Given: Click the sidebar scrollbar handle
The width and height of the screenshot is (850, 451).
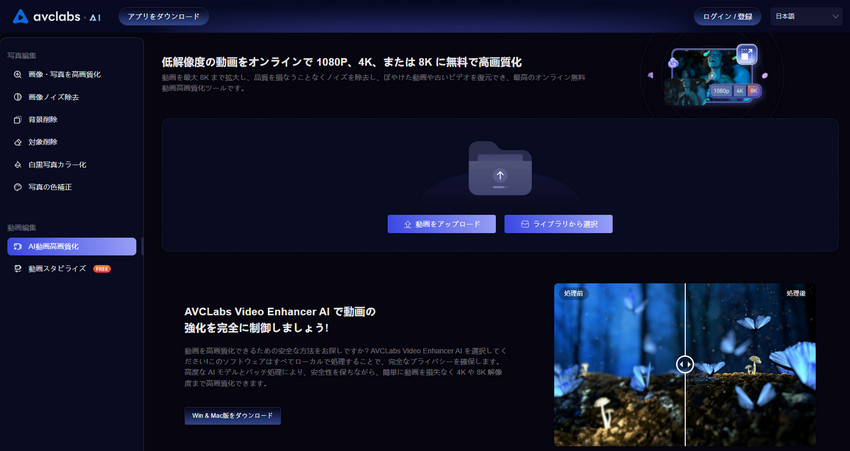Looking at the screenshot, I should 142,246.
